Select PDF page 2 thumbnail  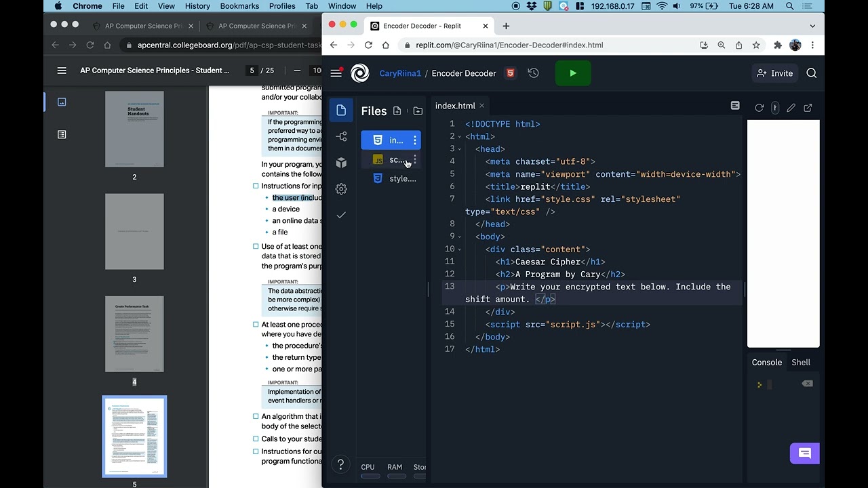(134, 129)
